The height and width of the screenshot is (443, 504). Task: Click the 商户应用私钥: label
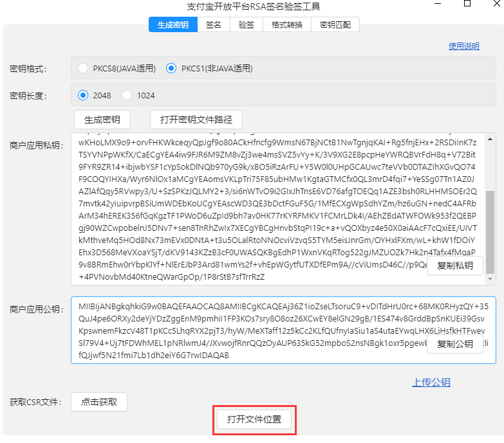37,145
